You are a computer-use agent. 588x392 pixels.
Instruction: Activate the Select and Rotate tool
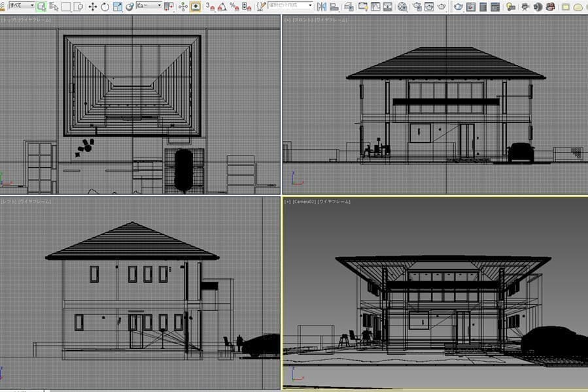105,7
